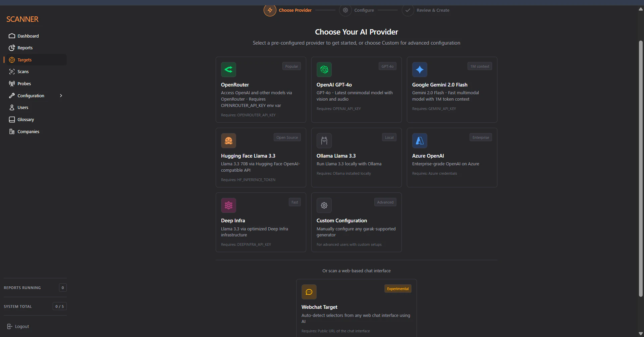This screenshot has height=337, width=644.
Task: Choose Webchat Target title
Action: pos(319,307)
